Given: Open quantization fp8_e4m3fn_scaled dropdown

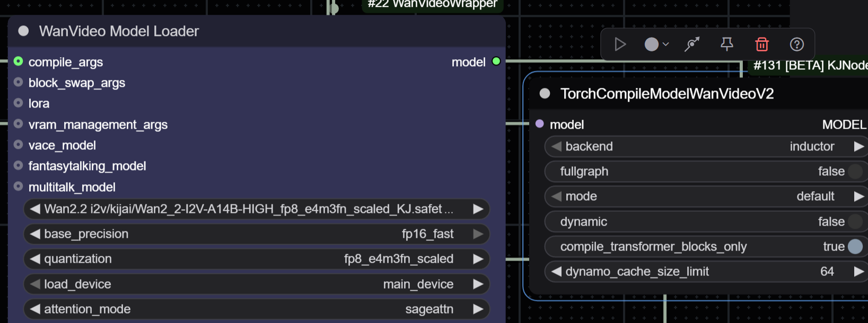Looking at the screenshot, I should 257,259.
